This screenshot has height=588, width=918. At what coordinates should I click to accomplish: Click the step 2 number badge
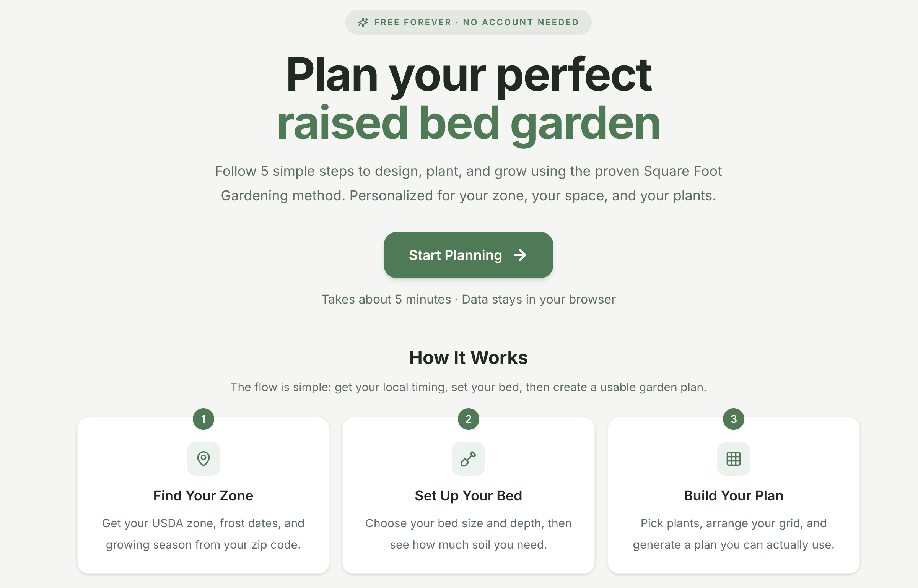pyautogui.click(x=469, y=419)
